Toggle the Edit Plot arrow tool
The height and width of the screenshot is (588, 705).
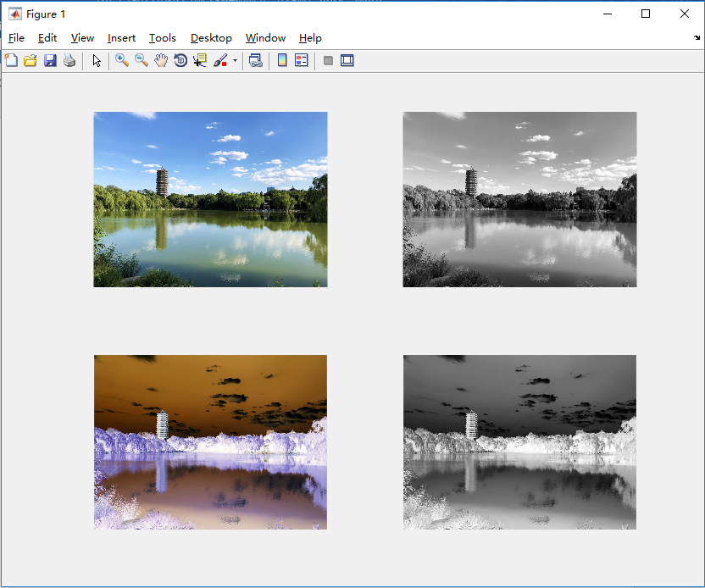[97, 60]
